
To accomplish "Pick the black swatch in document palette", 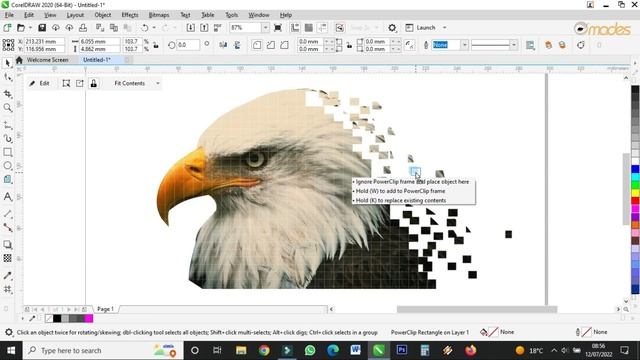I will 57,319.
